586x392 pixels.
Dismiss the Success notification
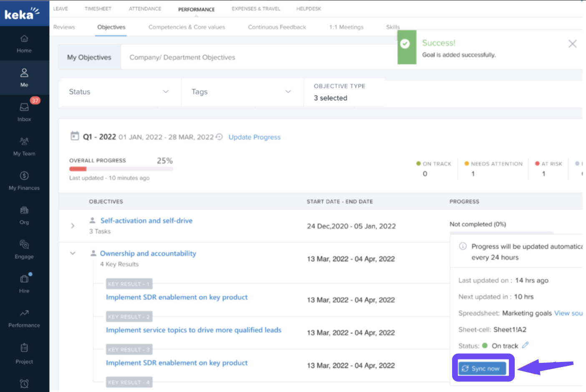[x=572, y=44]
